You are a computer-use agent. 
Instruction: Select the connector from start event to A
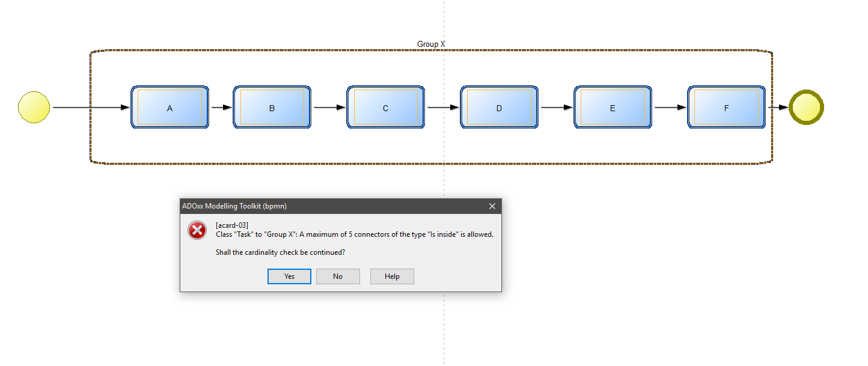click(91, 108)
